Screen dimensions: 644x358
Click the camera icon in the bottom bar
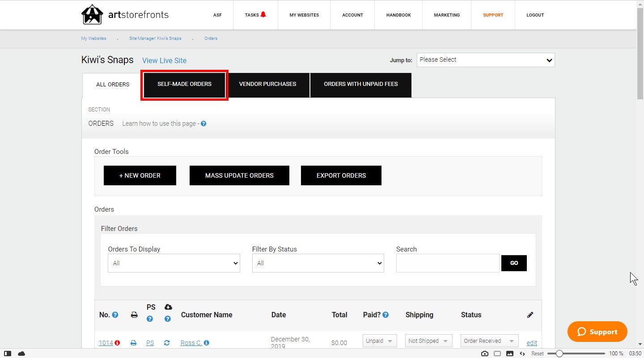[x=485, y=354]
